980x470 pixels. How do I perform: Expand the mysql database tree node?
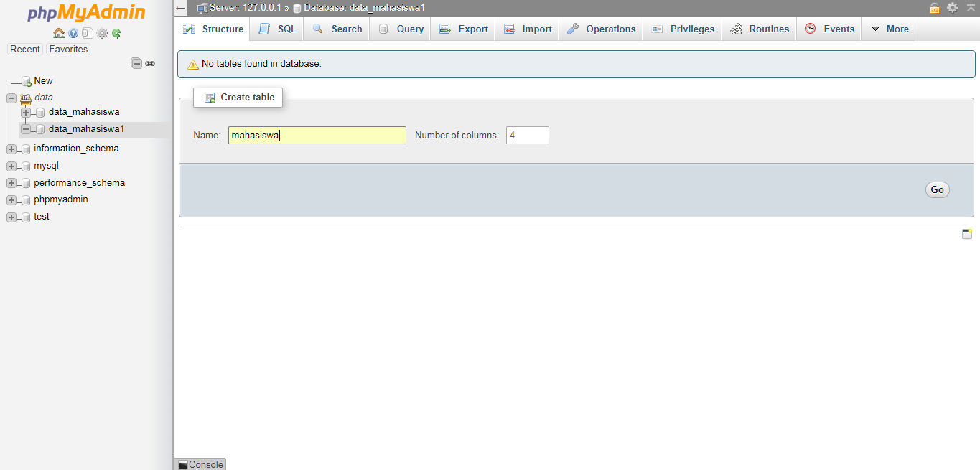pyautogui.click(x=11, y=165)
